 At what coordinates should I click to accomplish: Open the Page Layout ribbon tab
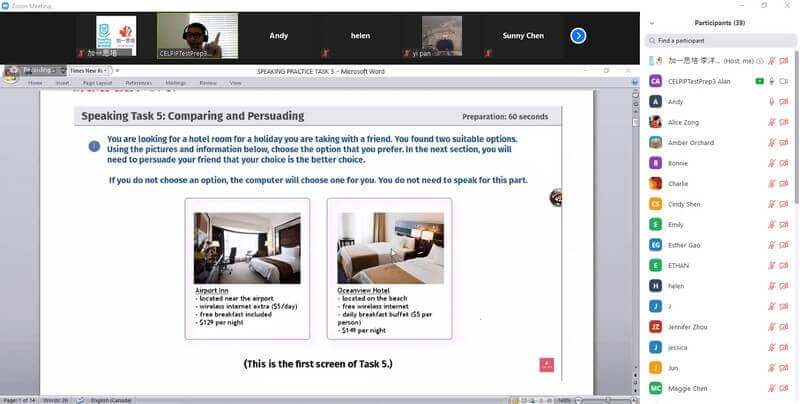click(97, 83)
